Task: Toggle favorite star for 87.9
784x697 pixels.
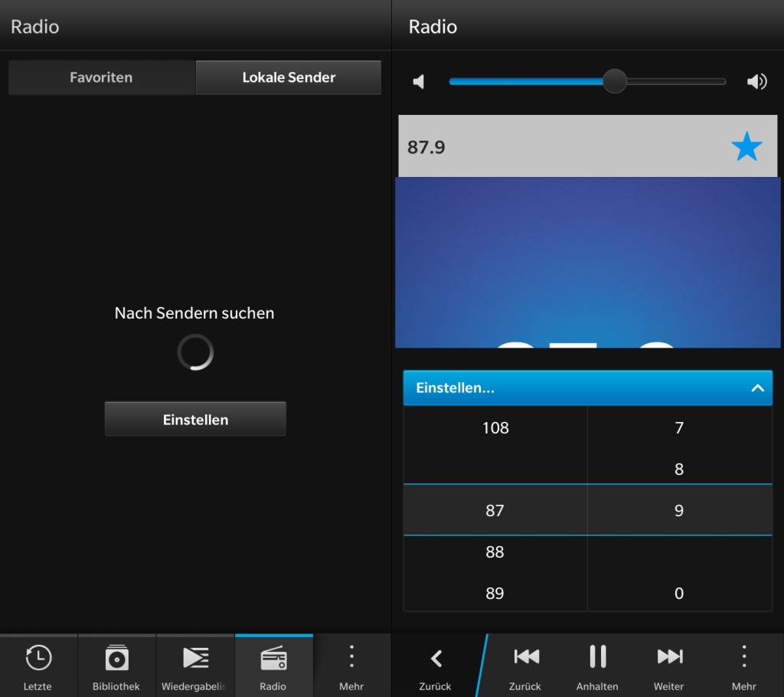Action: (x=746, y=146)
